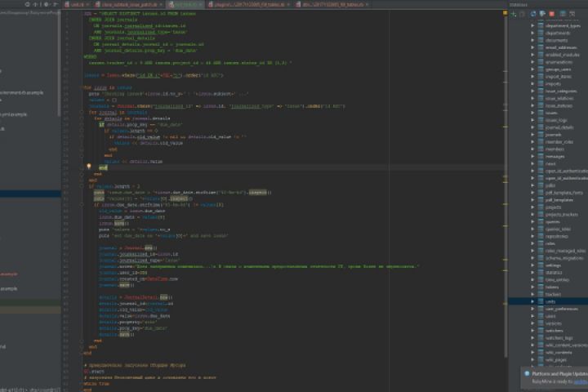588x392 pixels.
Task: Open the editor tab ending in issue_patch.rb
Action: click(x=129, y=5)
